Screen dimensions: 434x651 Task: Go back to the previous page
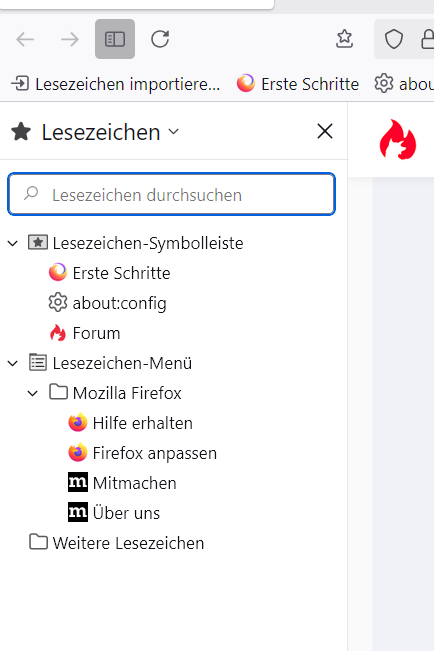[x=25, y=39]
